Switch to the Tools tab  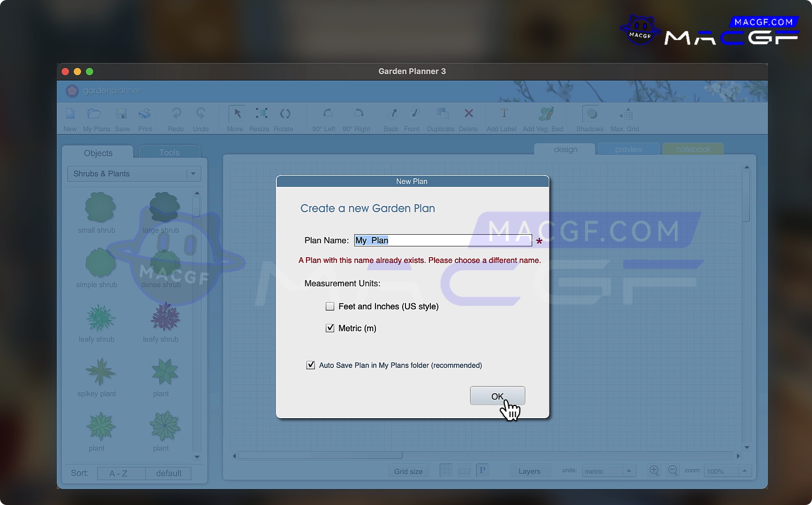(169, 153)
